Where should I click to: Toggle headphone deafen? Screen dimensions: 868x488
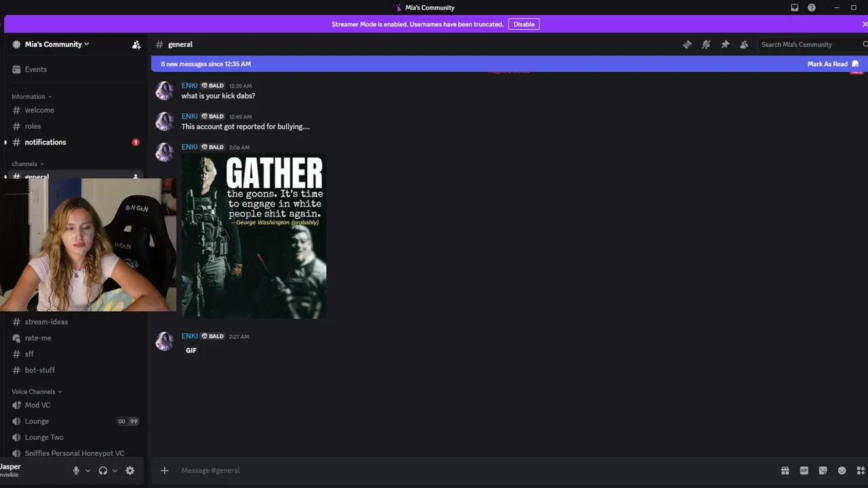[103, 470]
